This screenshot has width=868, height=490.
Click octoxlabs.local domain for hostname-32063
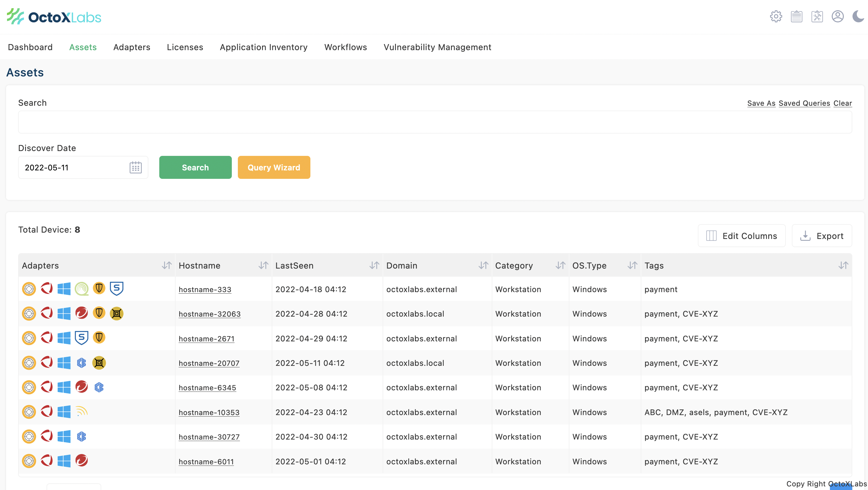pyautogui.click(x=415, y=314)
